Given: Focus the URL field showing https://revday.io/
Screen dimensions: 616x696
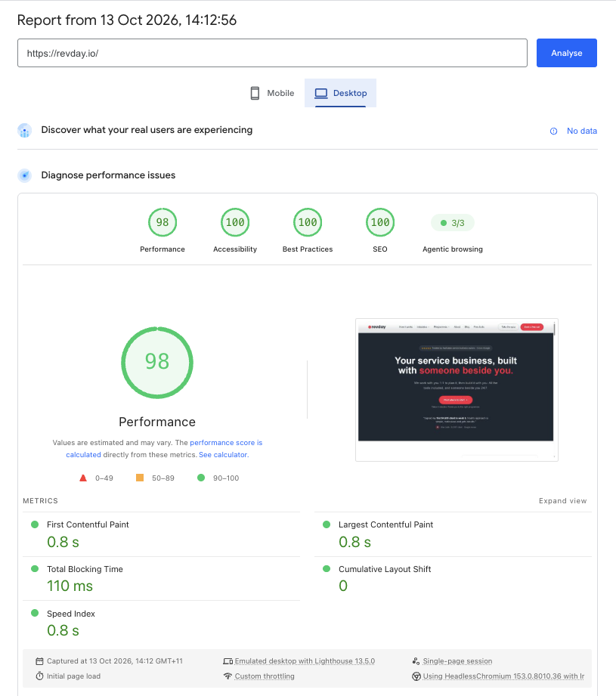Looking at the screenshot, I should point(272,53).
